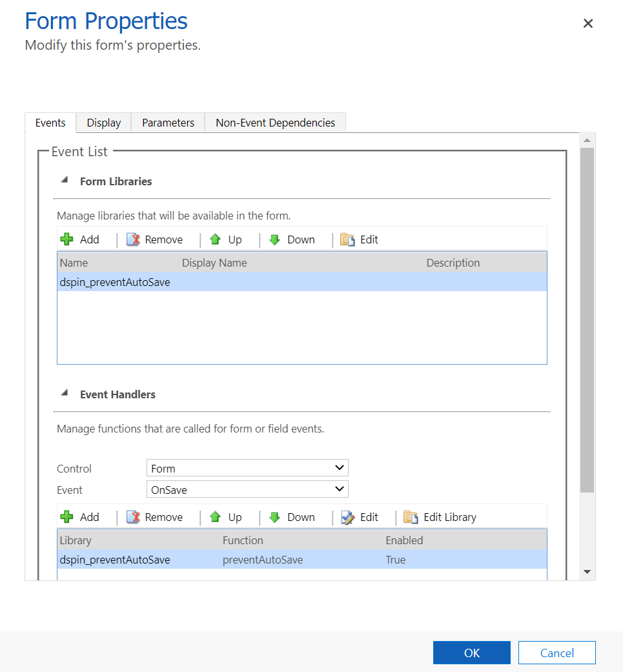
Task: Open the Event dropdown showing OnSave
Action: [247, 489]
